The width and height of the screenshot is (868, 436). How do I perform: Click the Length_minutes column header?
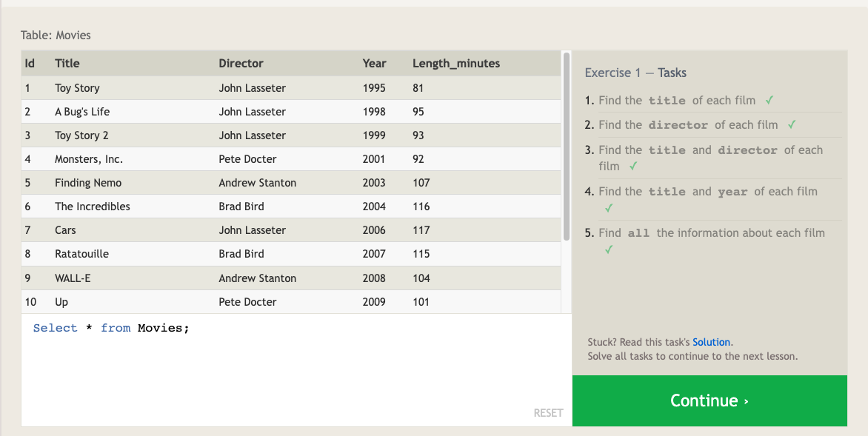tap(456, 64)
